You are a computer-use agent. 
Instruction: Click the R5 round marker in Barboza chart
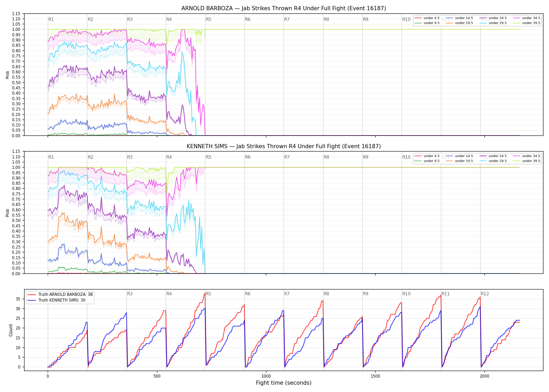[x=208, y=19]
